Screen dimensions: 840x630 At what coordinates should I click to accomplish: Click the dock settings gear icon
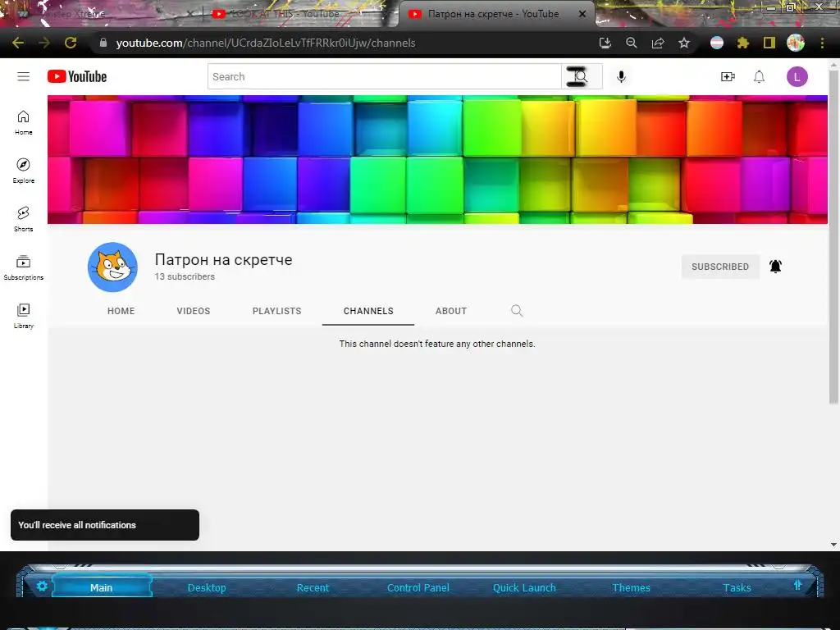[x=42, y=587]
